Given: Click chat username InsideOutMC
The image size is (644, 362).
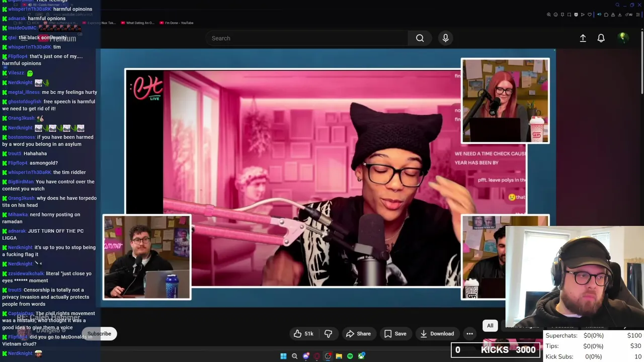Looking at the screenshot, I should point(22,28).
